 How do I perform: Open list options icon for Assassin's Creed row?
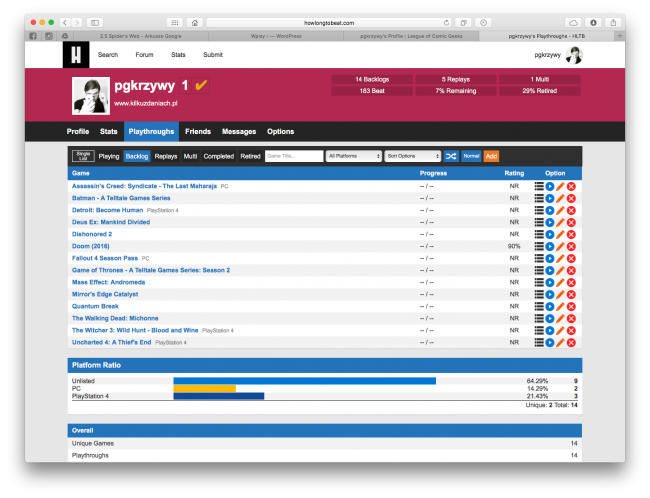(x=538, y=186)
